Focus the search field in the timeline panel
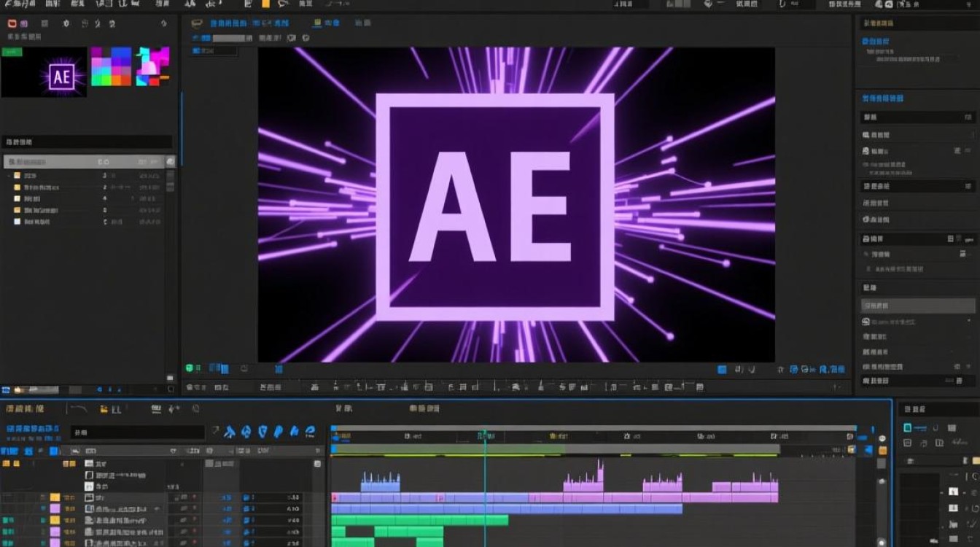980x547 pixels. pyautogui.click(x=137, y=432)
